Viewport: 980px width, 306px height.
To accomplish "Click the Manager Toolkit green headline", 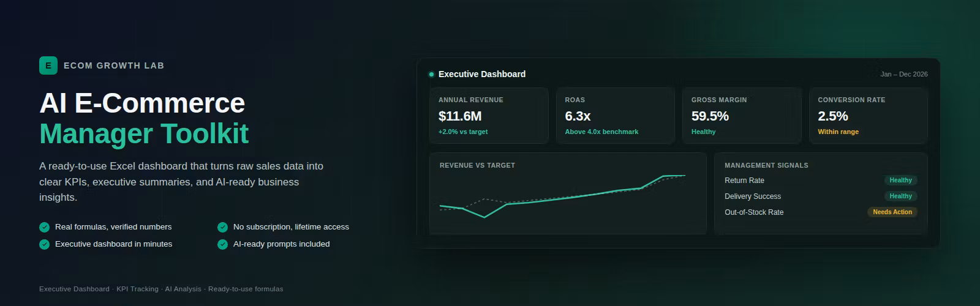I will click(x=144, y=133).
